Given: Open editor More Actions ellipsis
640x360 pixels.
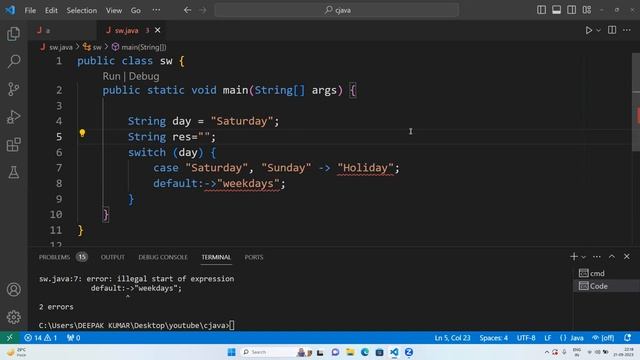Looking at the screenshot, I should tap(627, 30).
